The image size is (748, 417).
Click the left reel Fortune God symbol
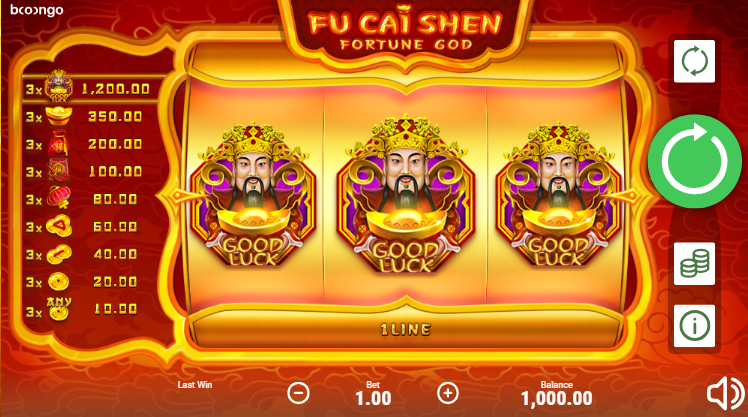253,195
